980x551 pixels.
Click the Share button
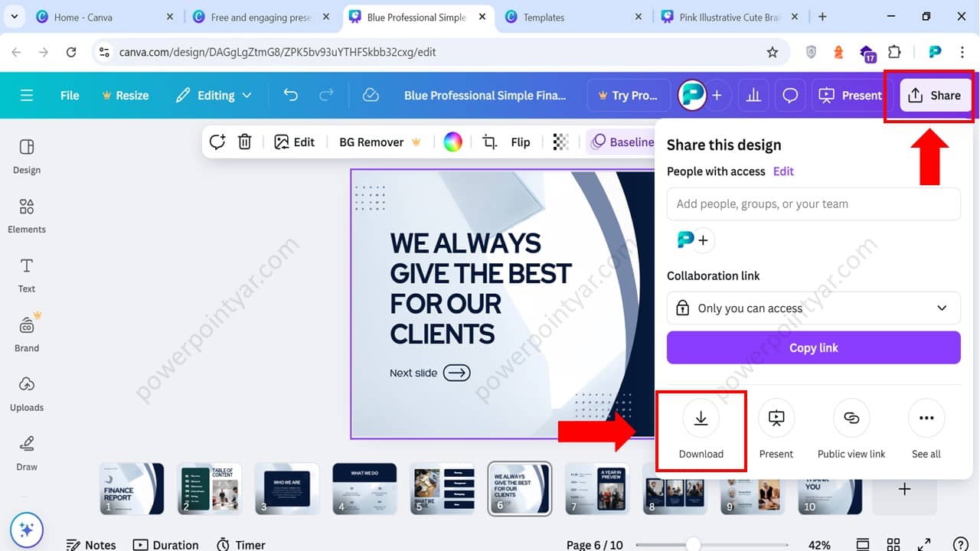coord(935,96)
